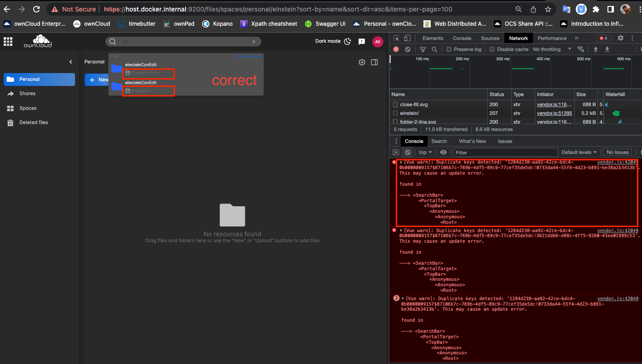The image size is (642, 364).
Task: Open the What's New tab
Action: point(472,141)
